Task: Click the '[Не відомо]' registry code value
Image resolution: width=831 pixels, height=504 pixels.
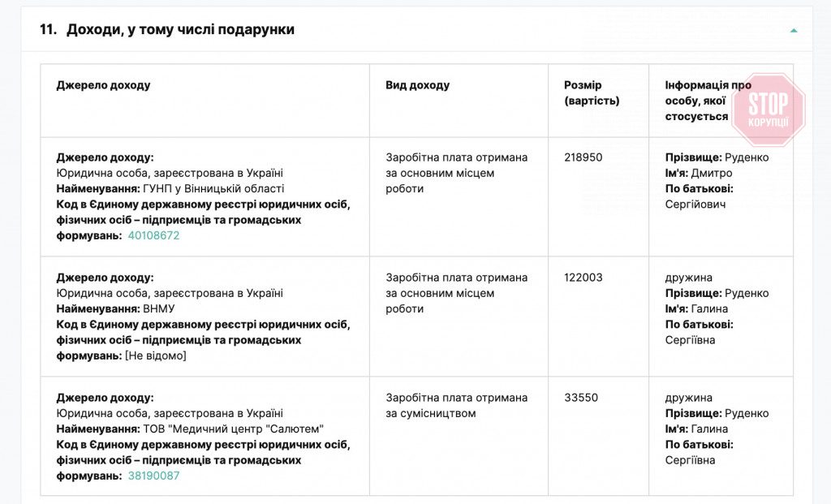Action: coord(156,355)
